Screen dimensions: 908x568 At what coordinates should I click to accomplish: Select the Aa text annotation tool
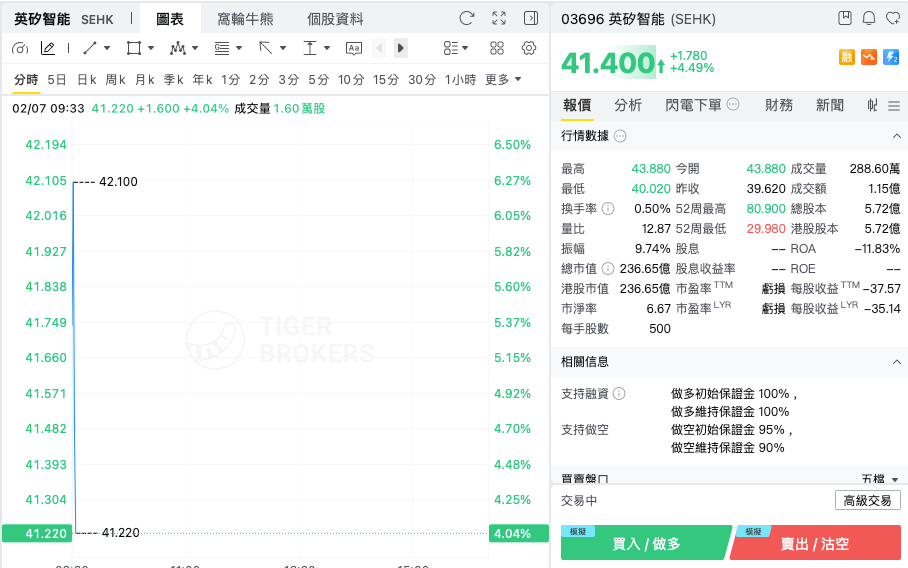[x=354, y=48]
